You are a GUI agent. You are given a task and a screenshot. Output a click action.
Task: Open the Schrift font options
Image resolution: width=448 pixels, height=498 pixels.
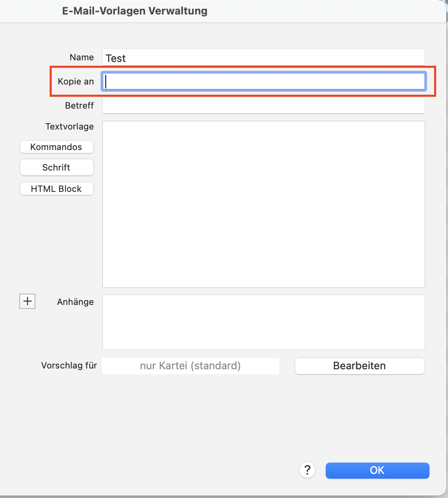coord(56,167)
